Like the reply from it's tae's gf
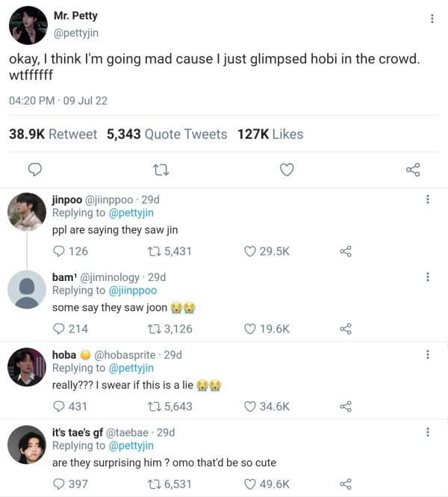Viewport: 448px width, 497px height. coord(251,484)
